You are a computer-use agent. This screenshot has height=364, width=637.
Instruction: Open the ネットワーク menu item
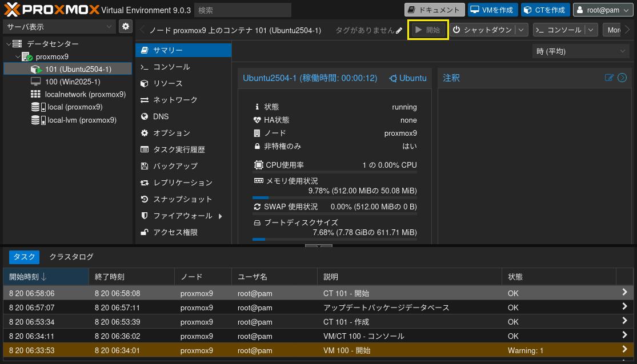point(183,100)
